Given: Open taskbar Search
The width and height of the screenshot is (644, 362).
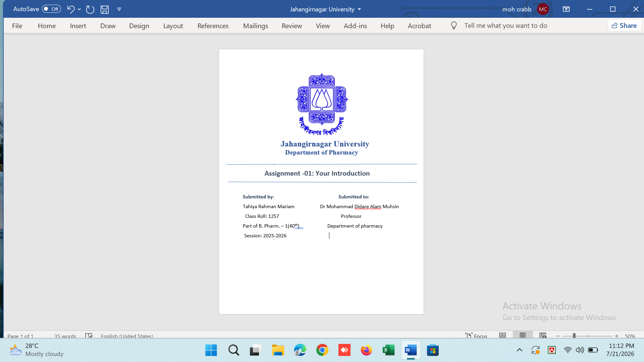Looking at the screenshot, I should 233,350.
